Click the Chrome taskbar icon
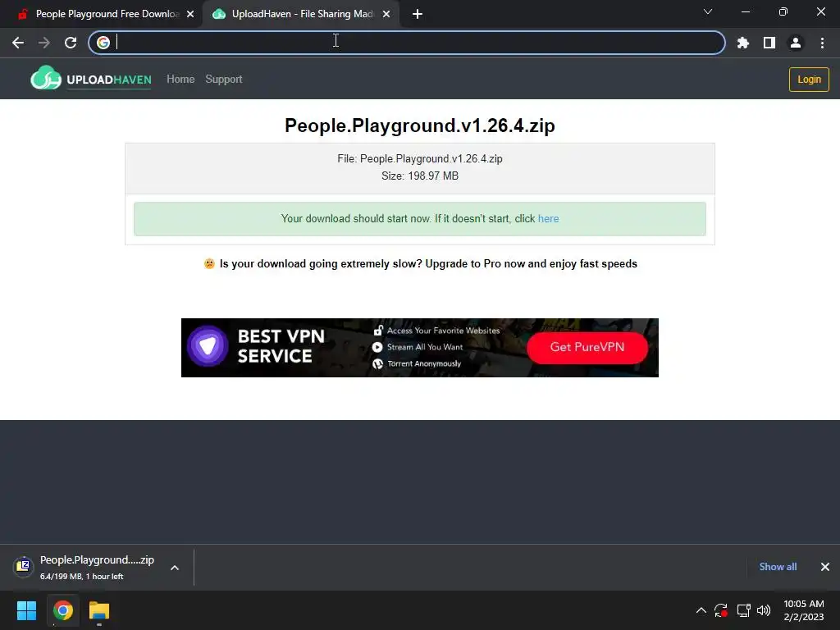The height and width of the screenshot is (630, 840). pyautogui.click(x=62, y=610)
